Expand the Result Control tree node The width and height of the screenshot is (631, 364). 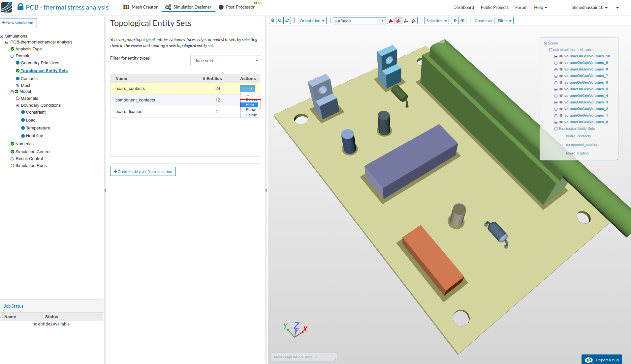tap(12, 159)
